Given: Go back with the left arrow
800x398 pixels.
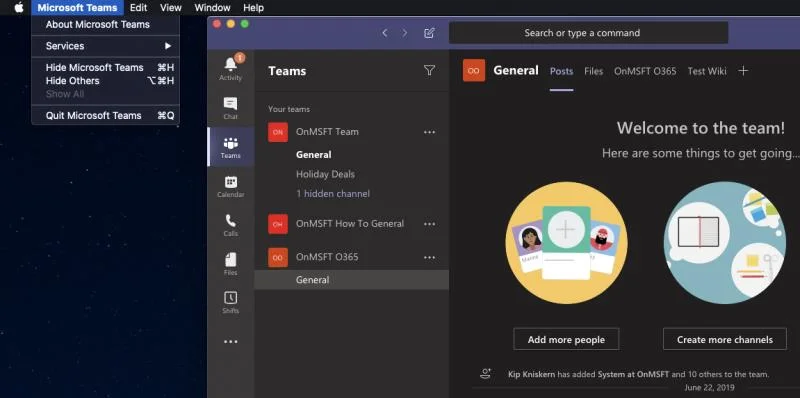Looking at the screenshot, I should [x=385, y=33].
